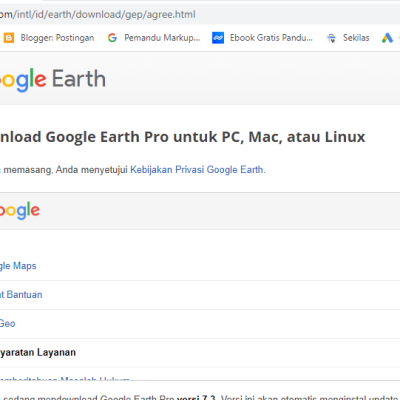Click the Sekilas bookmark icon
The image size is (400, 400).
[x=331, y=38]
